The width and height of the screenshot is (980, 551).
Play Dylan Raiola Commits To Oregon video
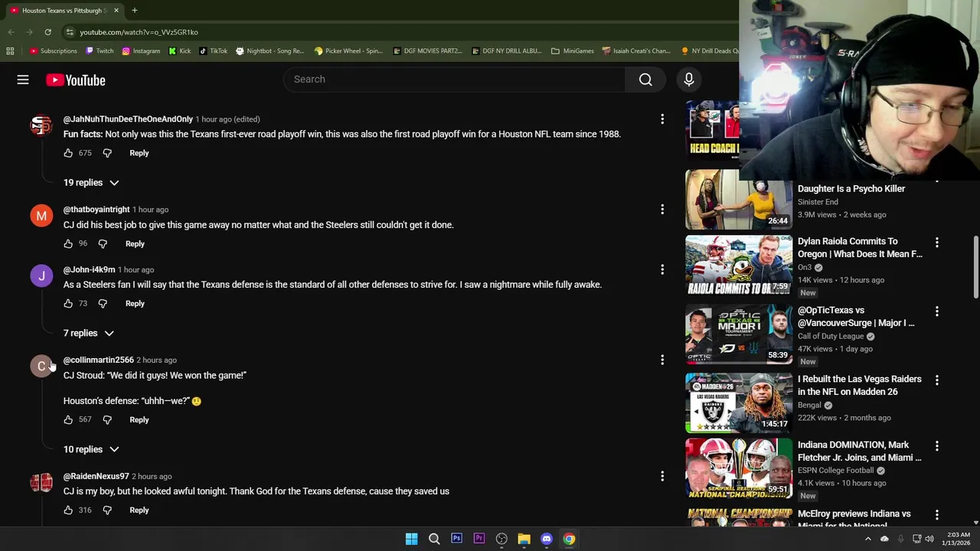point(739,266)
